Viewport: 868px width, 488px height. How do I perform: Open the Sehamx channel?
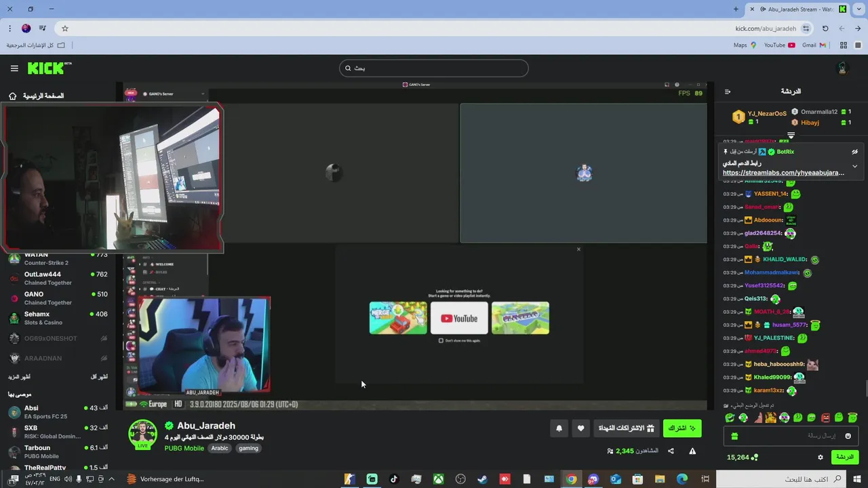(58, 318)
